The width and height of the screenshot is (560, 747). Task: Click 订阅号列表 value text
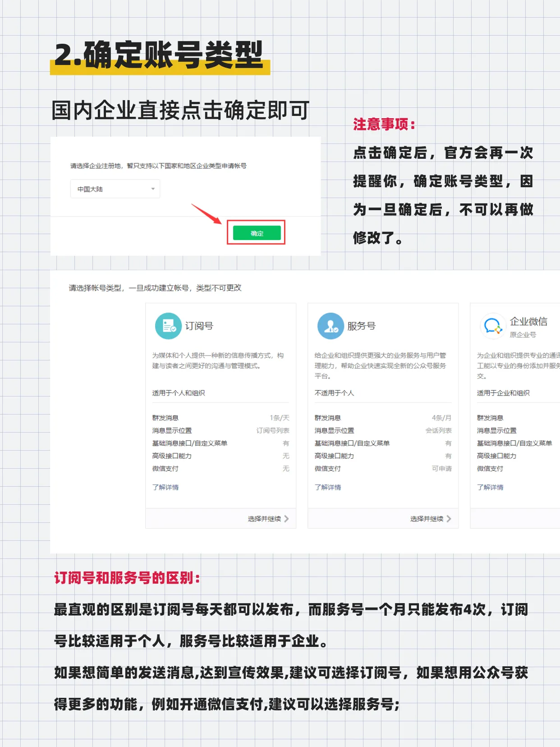click(x=273, y=430)
